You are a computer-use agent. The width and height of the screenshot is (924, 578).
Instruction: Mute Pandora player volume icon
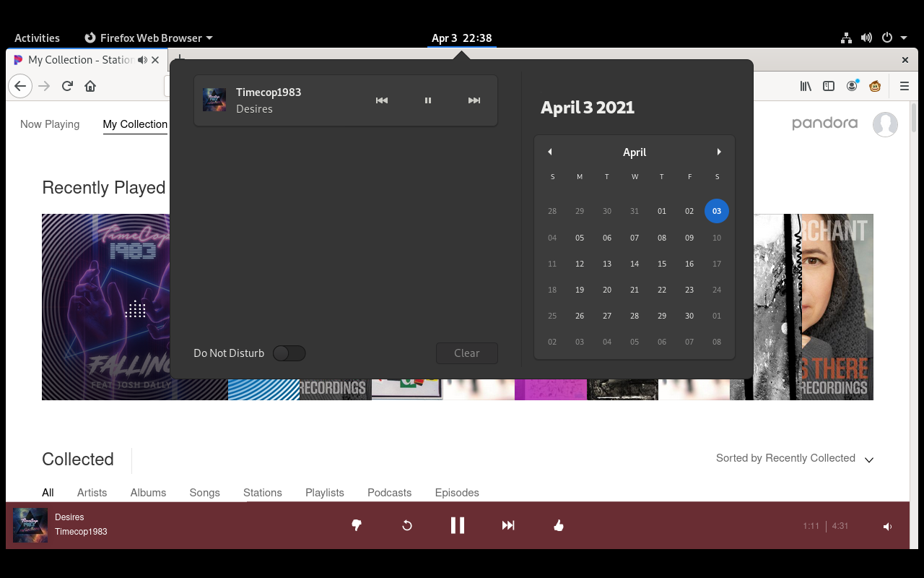[x=887, y=527]
